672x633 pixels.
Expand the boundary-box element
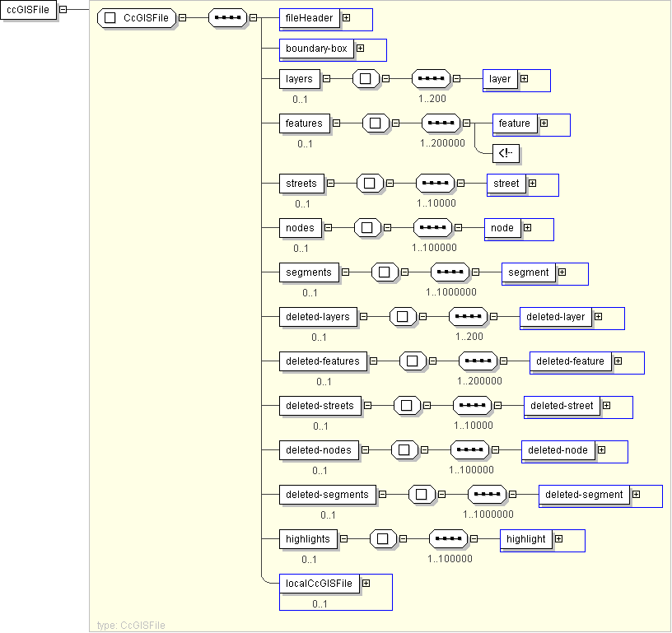point(360,49)
